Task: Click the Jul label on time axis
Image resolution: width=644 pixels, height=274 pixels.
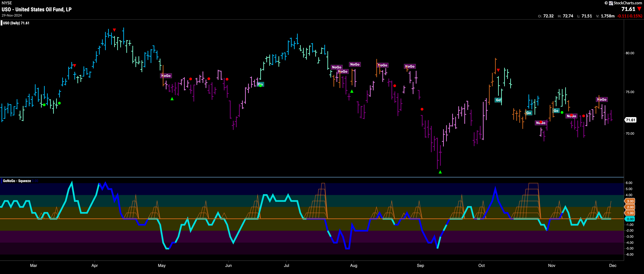Action: point(287,266)
